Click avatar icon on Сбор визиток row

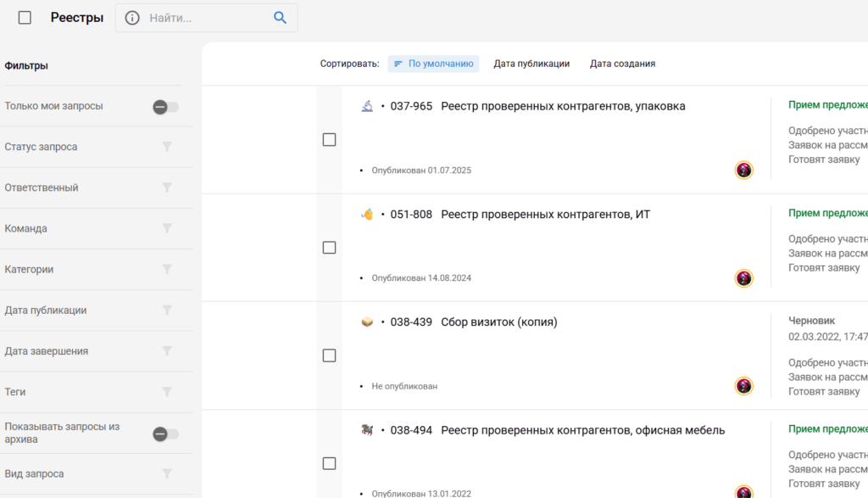click(x=743, y=386)
